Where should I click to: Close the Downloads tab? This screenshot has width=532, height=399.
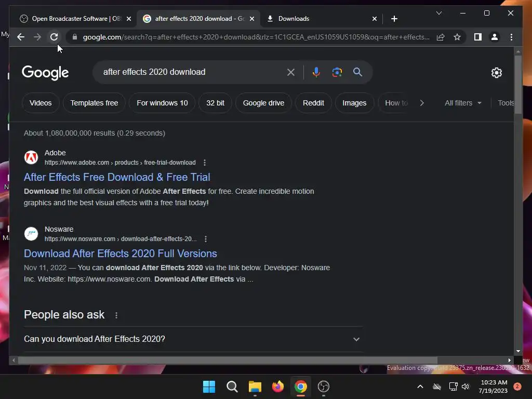(x=374, y=19)
